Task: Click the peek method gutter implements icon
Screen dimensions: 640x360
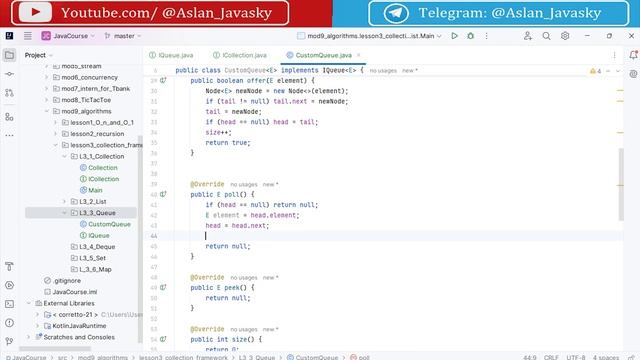Action: click(x=163, y=287)
